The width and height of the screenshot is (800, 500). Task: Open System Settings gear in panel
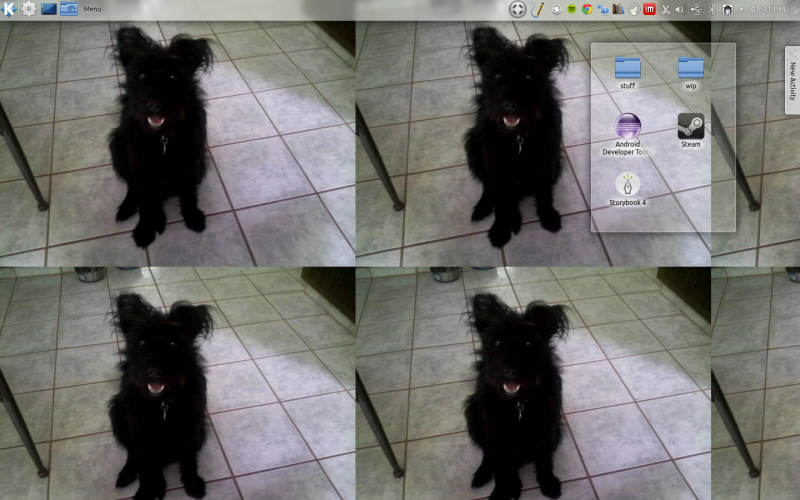coord(29,9)
